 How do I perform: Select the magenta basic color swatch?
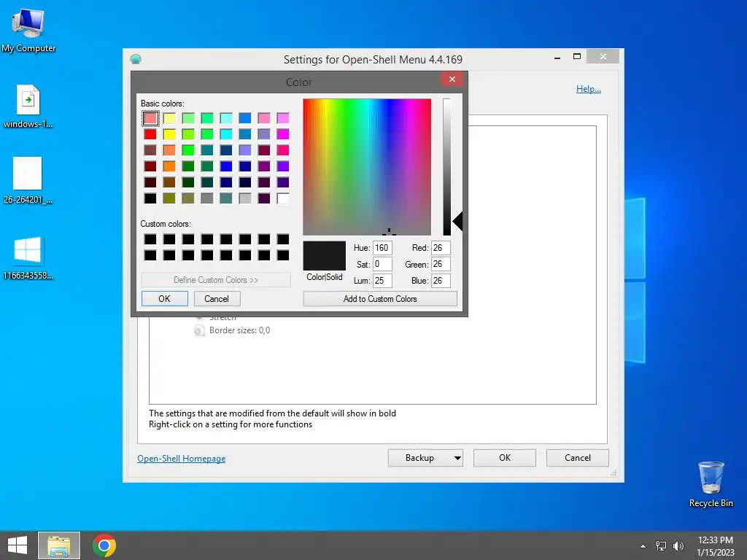coord(283,134)
